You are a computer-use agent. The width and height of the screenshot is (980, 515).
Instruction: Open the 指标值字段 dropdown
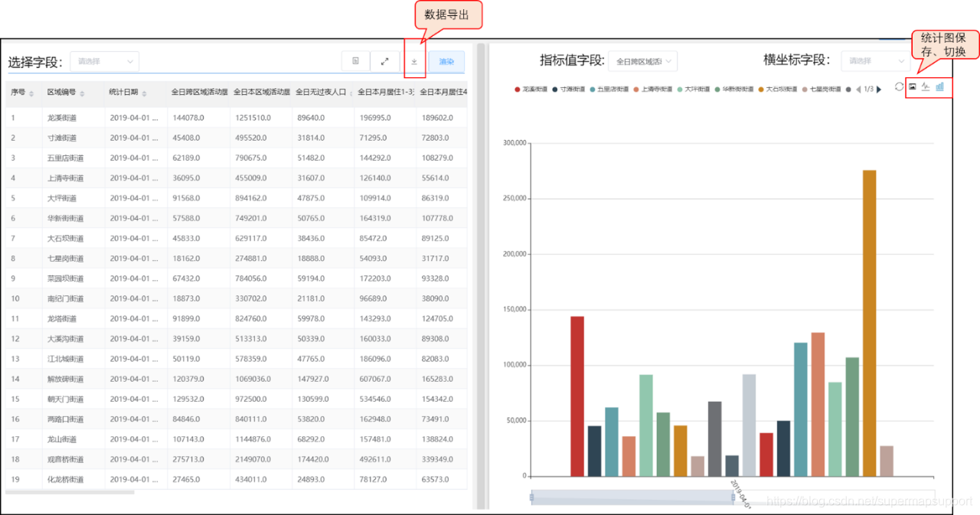click(x=643, y=61)
